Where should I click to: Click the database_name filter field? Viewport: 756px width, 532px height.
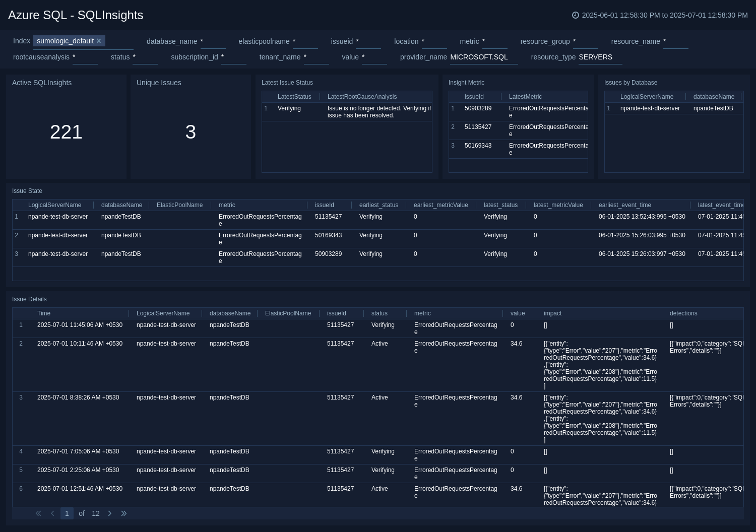point(213,41)
